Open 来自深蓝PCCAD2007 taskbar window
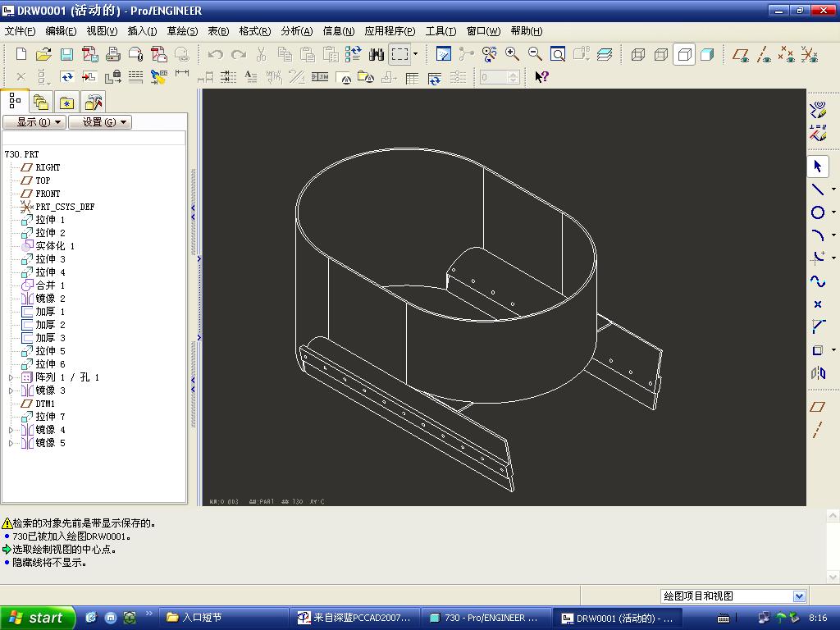 tap(354, 618)
